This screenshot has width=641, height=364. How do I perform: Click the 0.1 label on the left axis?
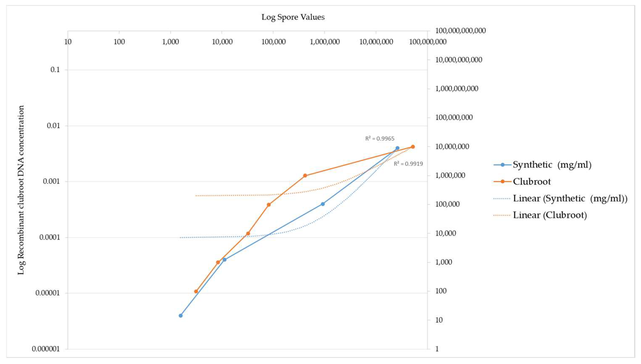(55, 70)
